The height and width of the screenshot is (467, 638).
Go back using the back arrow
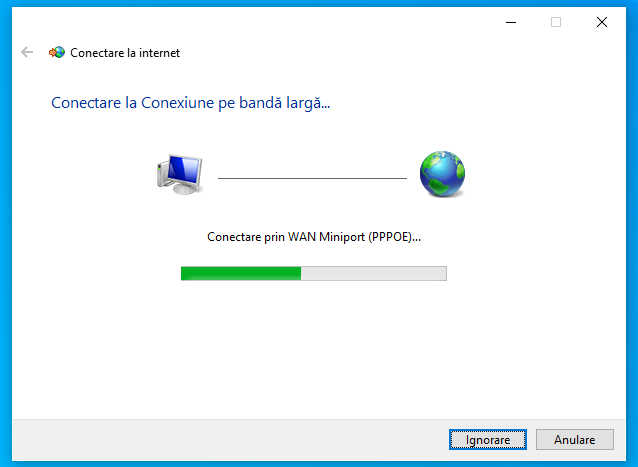[27, 52]
